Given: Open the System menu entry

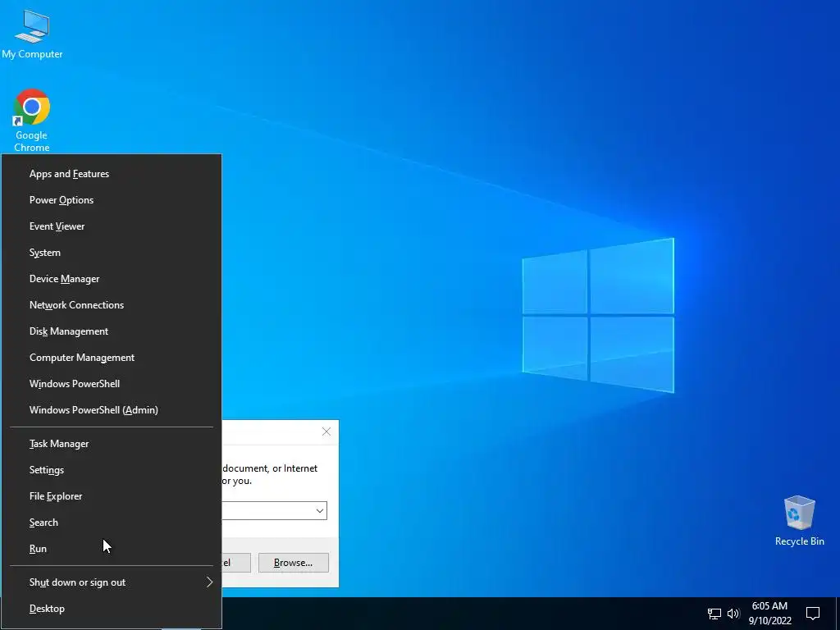Looking at the screenshot, I should 112,253.
